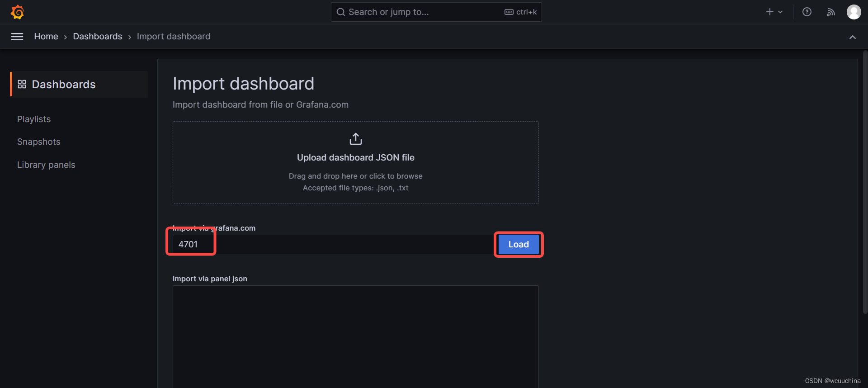The width and height of the screenshot is (868, 388).
Task: Click the Import via panel json textarea
Action: click(356, 336)
